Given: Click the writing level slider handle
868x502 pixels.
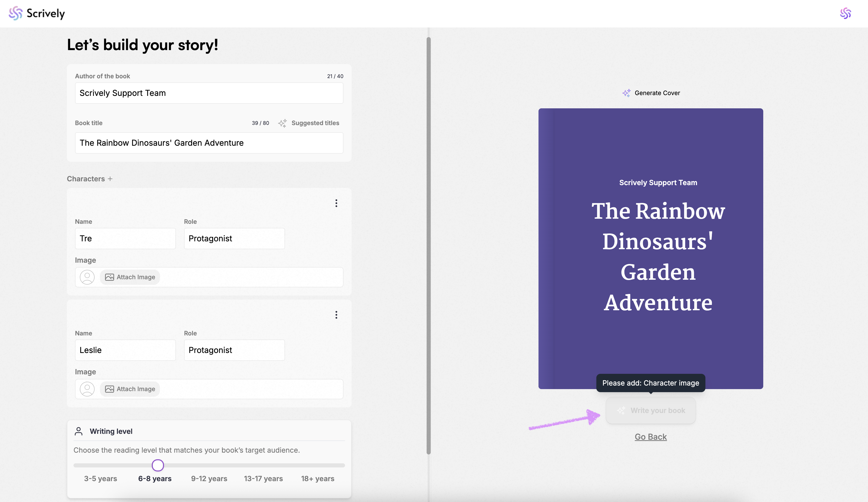Looking at the screenshot, I should (158, 465).
